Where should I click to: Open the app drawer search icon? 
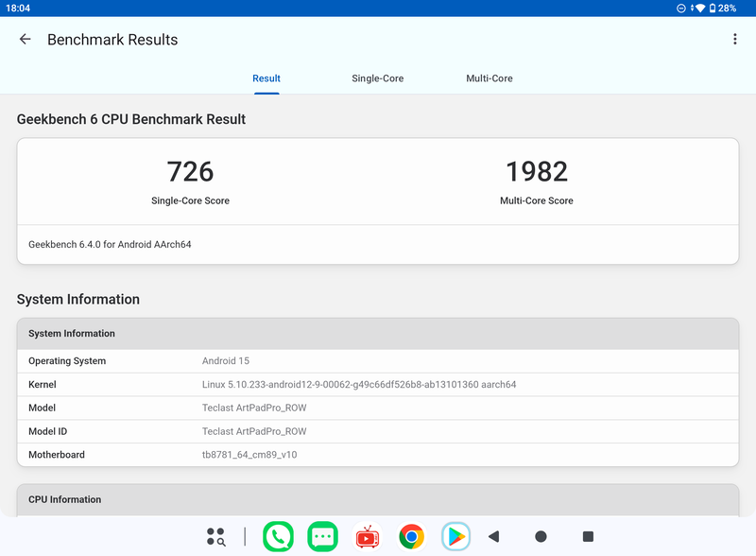[216, 536]
